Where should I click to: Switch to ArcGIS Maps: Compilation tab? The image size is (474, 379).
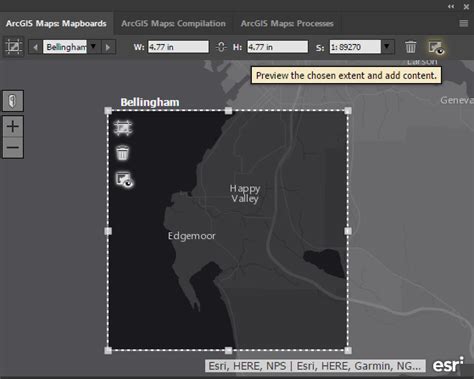(x=173, y=23)
